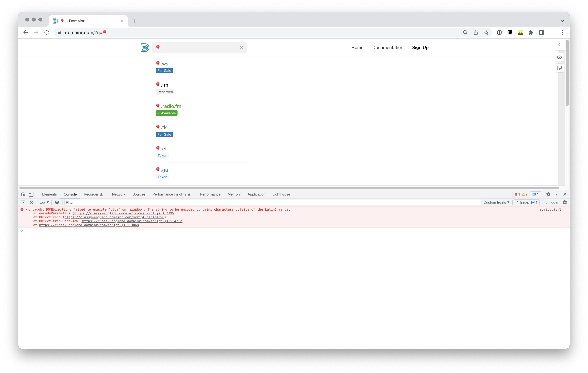Image resolution: width=588 pixels, height=373 pixels.
Task: Open console settings gear beside hidden count
Action: pyautogui.click(x=565, y=202)
